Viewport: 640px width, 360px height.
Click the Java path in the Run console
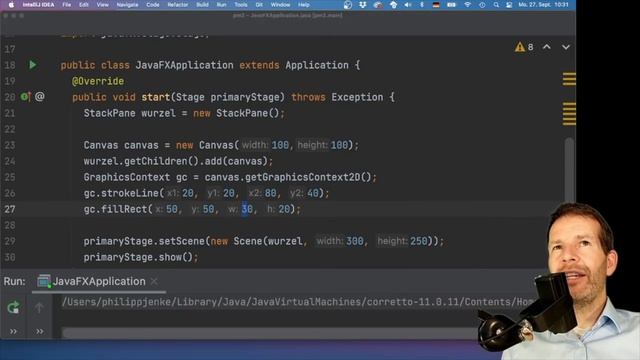pyautogui.click(x=298, y=302)
